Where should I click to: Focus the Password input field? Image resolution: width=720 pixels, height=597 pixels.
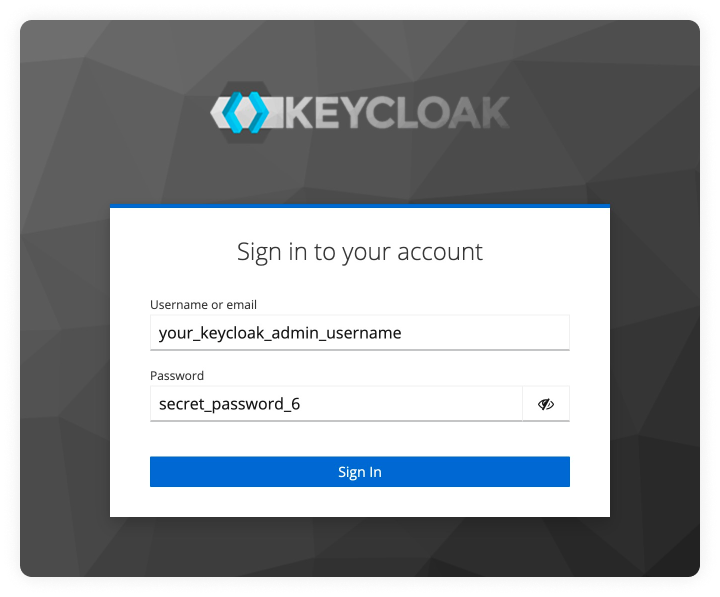(336, 404)
